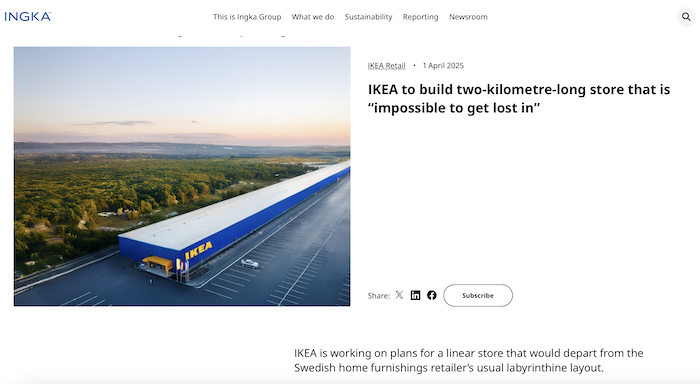This screenshot has width=700, height=384.
Task: Click the Share: label beside the social icons
Action: click(379, 296)
